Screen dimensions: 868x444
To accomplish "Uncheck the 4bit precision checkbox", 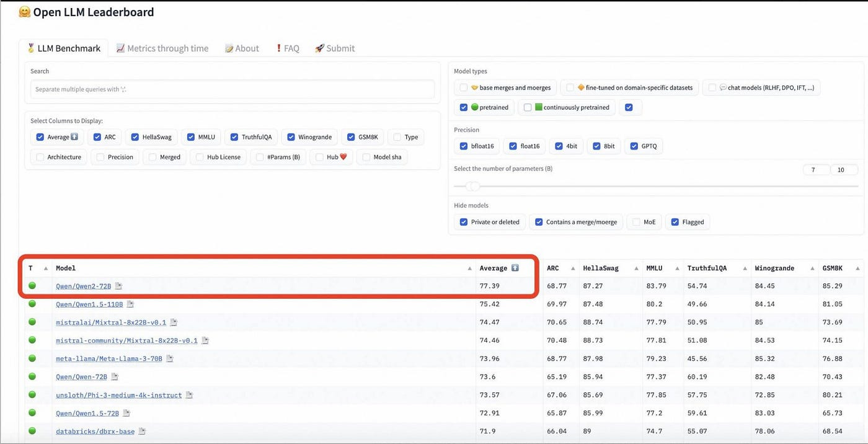I will click(559, 146).
